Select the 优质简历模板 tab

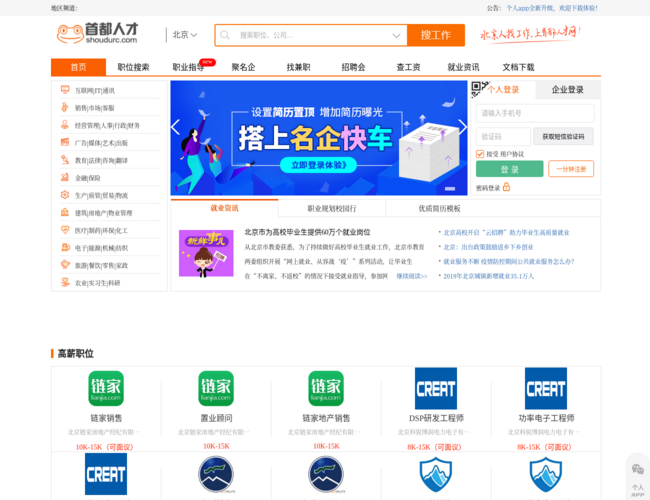[439, 208]
